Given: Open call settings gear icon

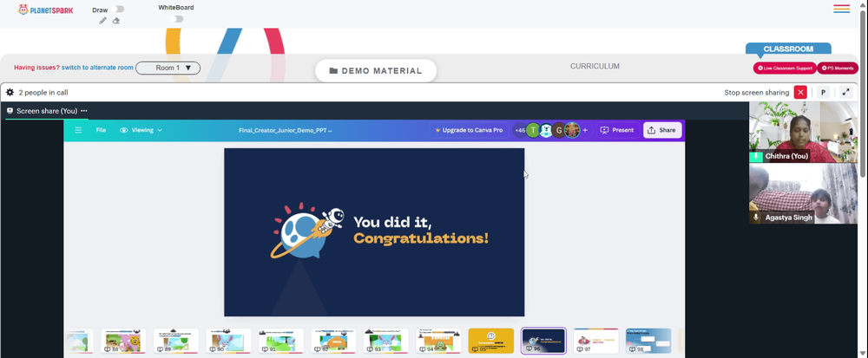Looking at the screenshot, I should click(10, 92).
